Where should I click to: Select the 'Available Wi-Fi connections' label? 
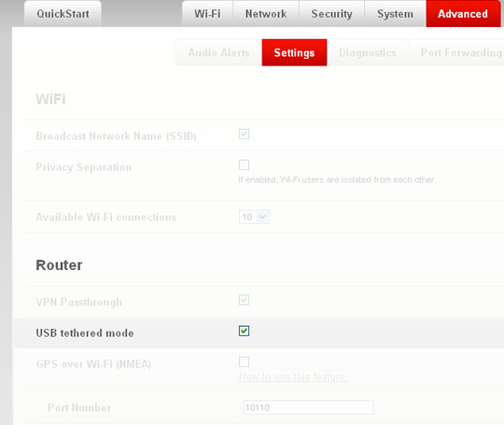(106, 217)
